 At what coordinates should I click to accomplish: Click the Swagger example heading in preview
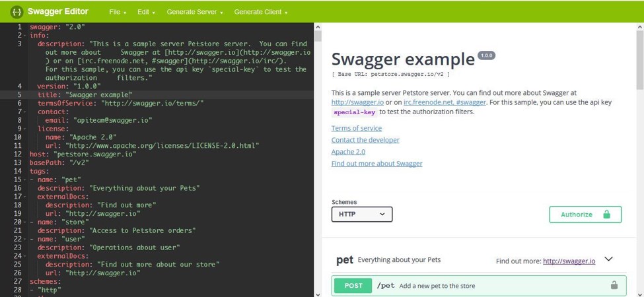pos(403,59)
